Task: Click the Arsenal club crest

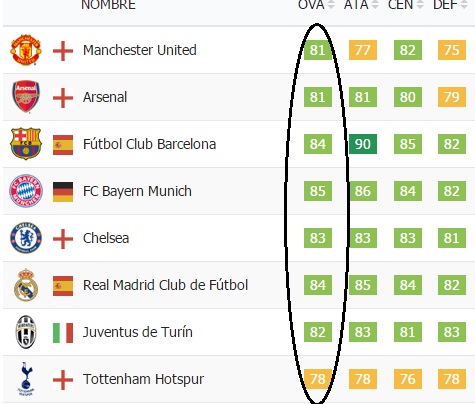Action: coord(26,97)
